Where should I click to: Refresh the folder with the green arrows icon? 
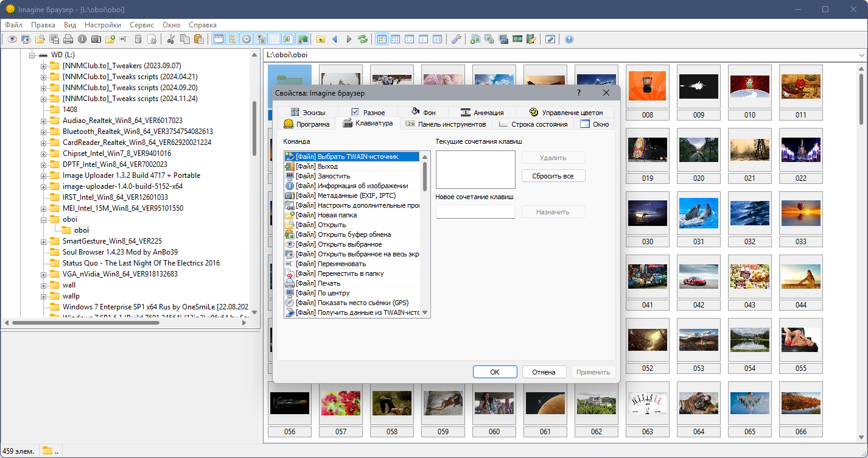click(363, 40)
